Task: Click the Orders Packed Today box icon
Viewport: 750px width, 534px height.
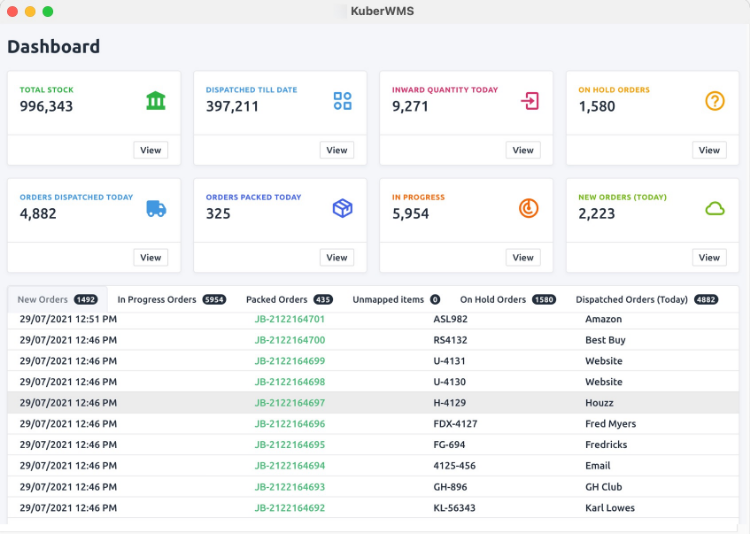Action: point(342,208)
